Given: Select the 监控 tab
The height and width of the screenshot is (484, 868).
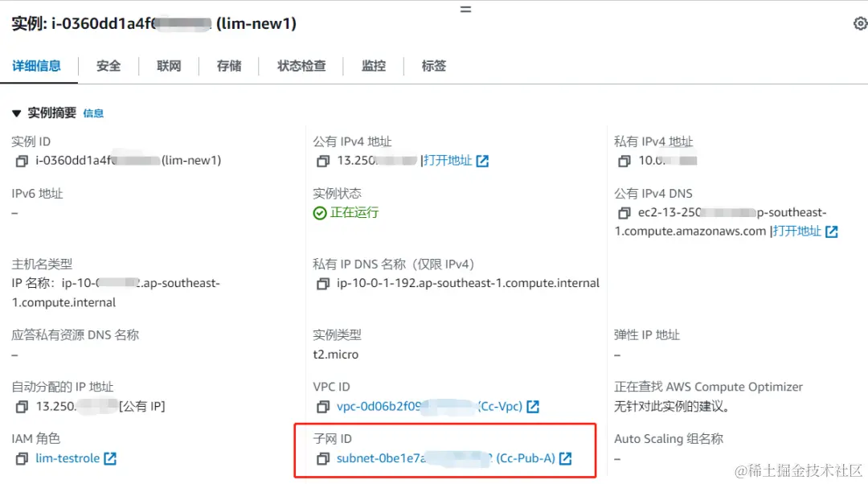Looking at the screenshot, I should point(374,66).
